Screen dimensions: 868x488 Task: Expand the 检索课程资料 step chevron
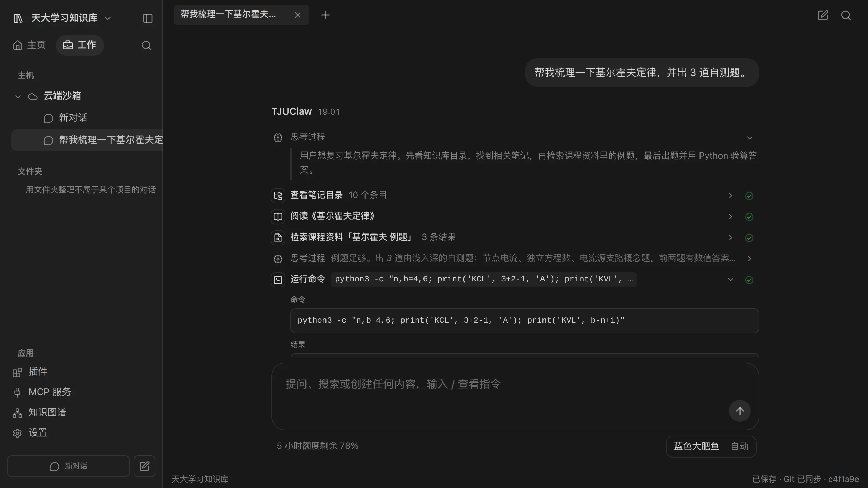pyautogui.click(x=731, y=238)
